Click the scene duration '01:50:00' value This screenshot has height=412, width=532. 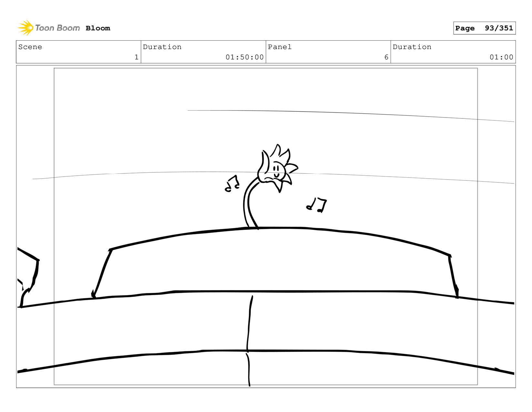click(x=245, y=57)
